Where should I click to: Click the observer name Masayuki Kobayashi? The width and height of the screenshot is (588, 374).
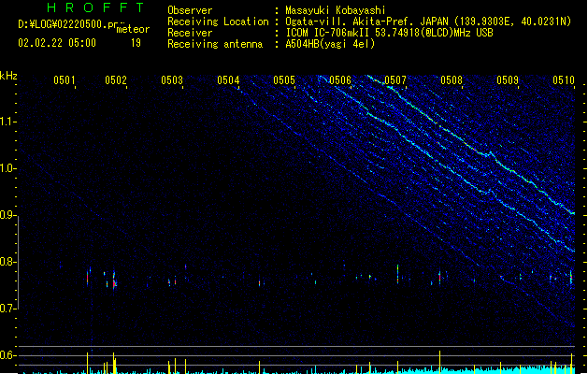pyautogui.click(x=336, y=10)
